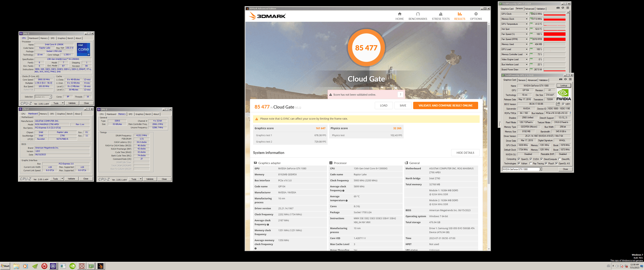Click refresh icon in GPU-Z Sensors window
Screen dimensions: 644x270
point(563,8)
